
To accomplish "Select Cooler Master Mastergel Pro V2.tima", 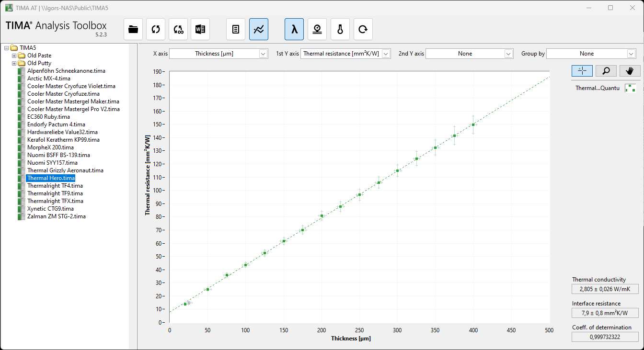I will [73, 109].
